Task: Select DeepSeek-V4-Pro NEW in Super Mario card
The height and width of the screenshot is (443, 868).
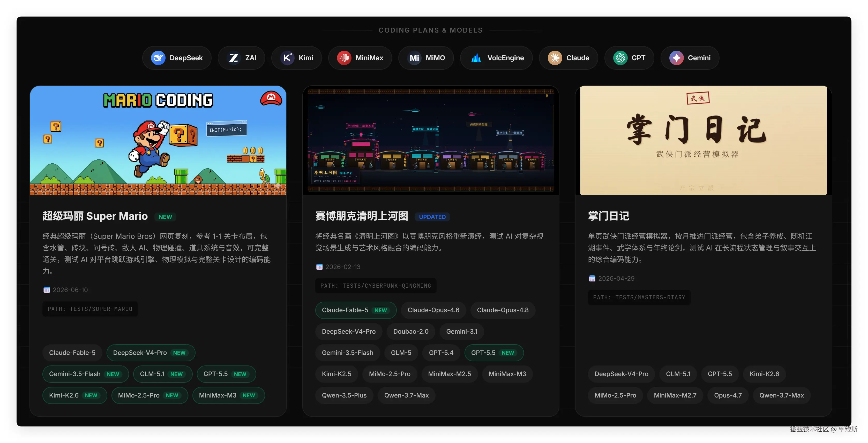Action: coord(151,353)
